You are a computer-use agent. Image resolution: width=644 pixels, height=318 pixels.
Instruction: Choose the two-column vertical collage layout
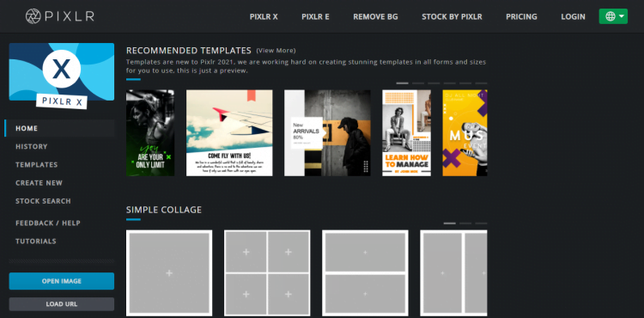pyautogui.click(x=453, y=272)
